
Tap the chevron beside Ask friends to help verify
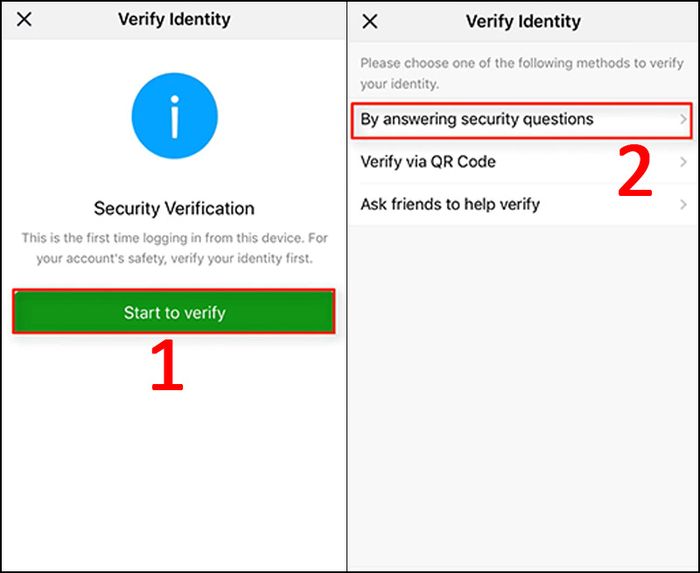pos(683,205)
